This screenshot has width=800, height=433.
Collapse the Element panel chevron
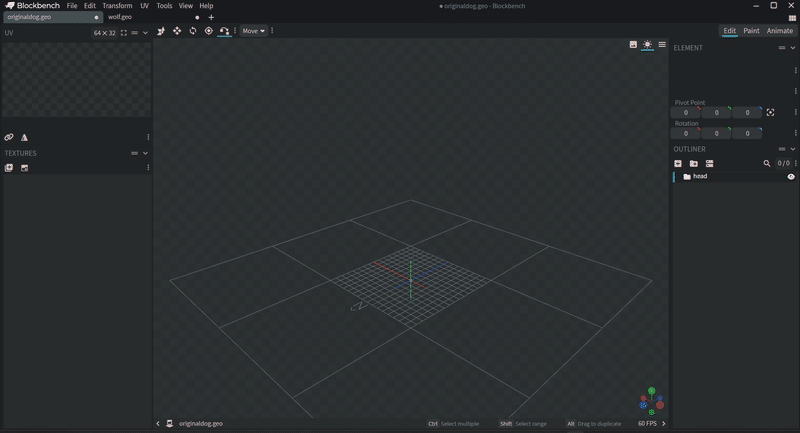click(793, 48)
